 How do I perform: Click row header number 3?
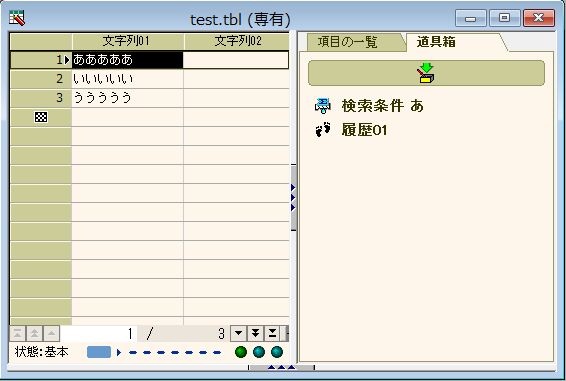[x=41, y=98]
